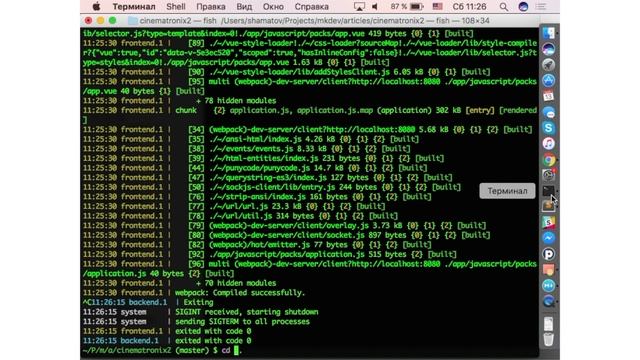
Task: Open the orange-pink square app in Dock
Action: point(549,269)
